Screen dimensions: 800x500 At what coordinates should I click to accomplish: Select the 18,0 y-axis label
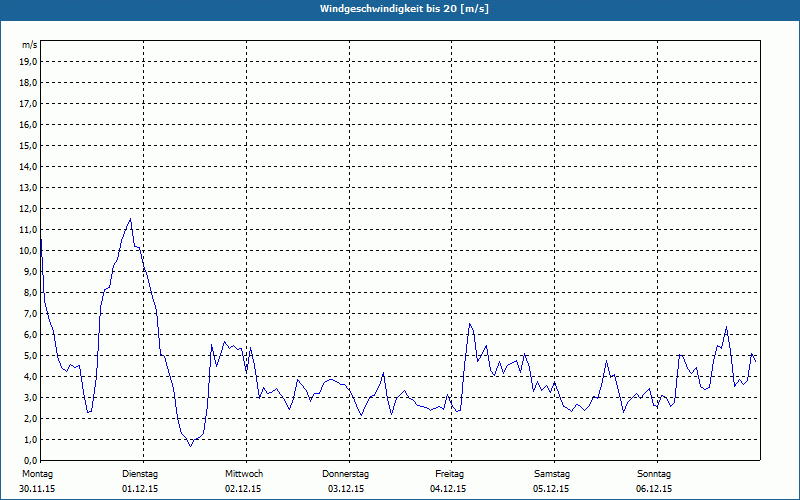(28, 83)
